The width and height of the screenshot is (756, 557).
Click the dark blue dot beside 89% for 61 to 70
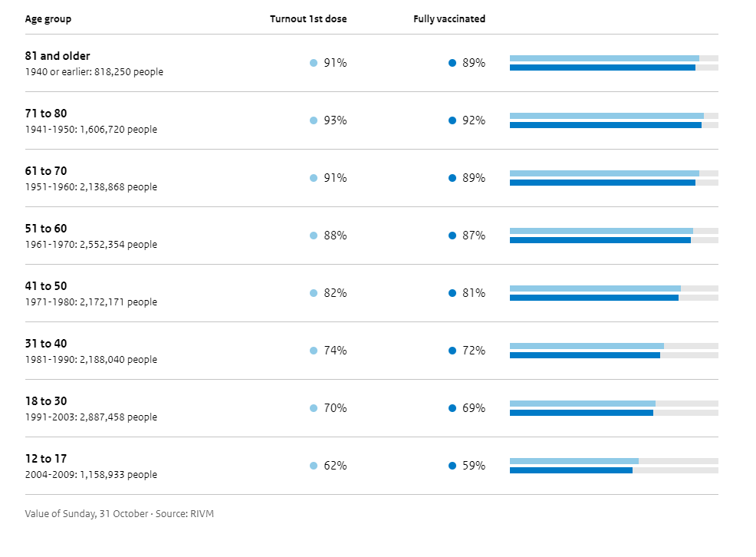tap(452, 178)
